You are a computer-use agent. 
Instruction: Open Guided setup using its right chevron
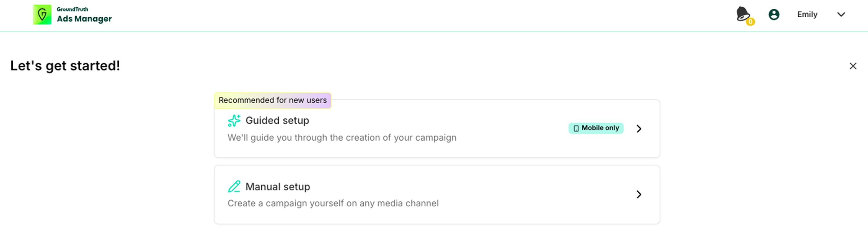[x=639, y=129]
